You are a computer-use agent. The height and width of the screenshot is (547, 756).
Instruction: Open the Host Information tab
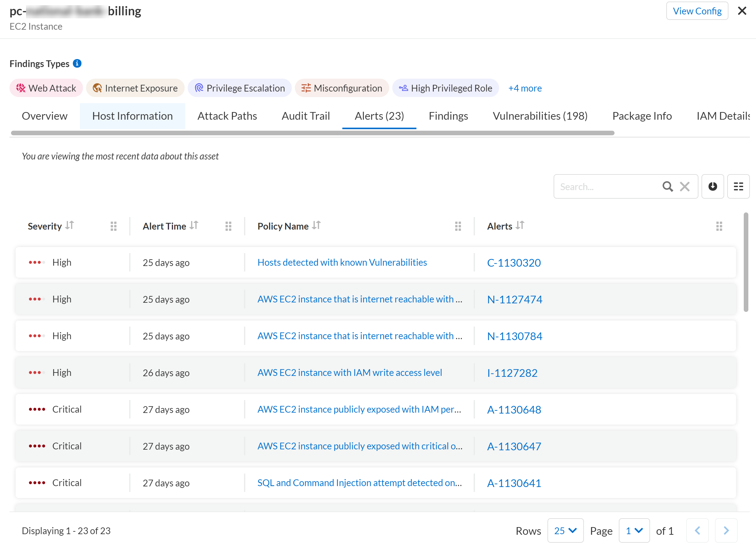click(x=132, y=116)
